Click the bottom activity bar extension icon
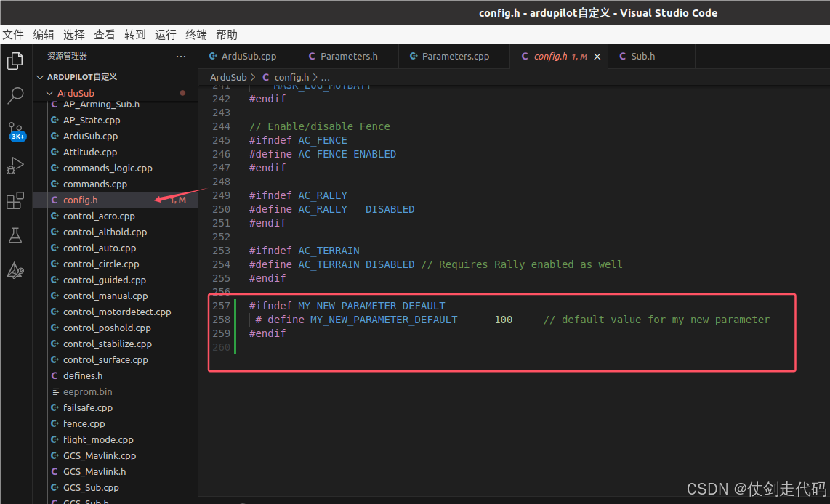This screenshot has height=504, width=830. [x=15, y=270]
